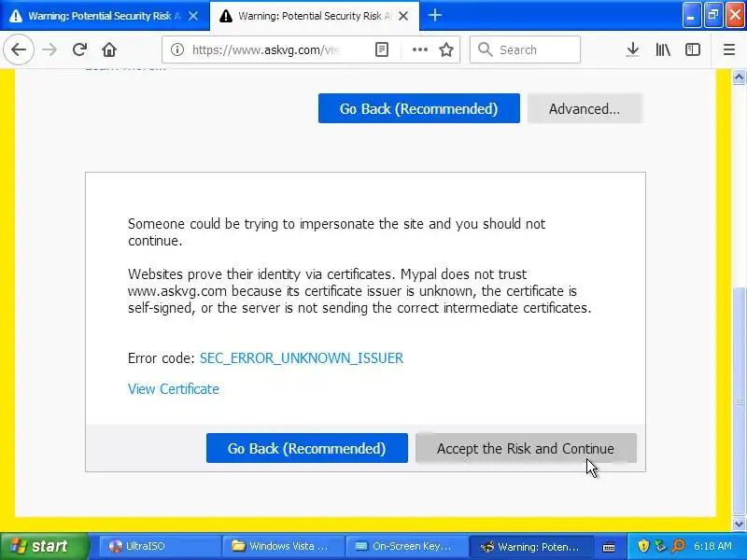The width and height of the screenshot is (747, 560).
Task: Open the View Certificate link
Action: click(x=174, y=389)
